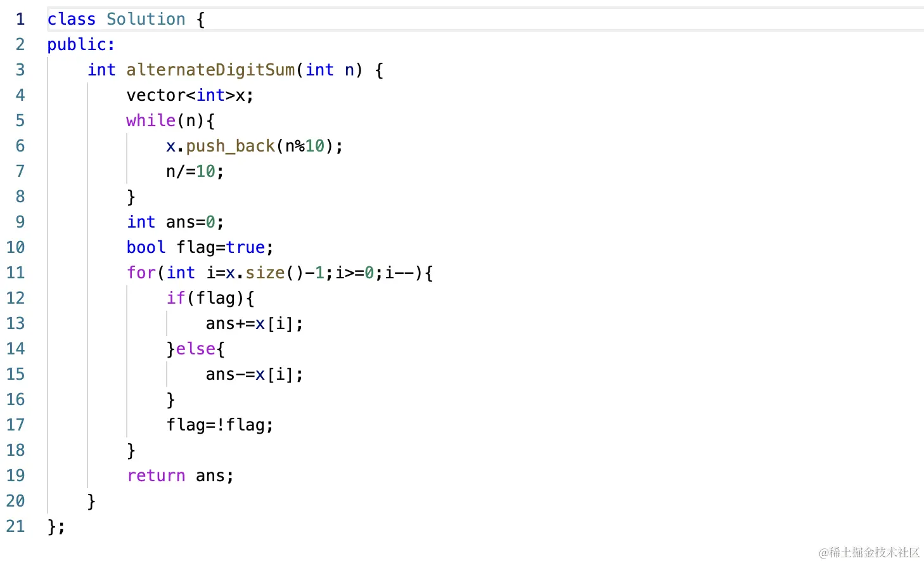Click line number 1 in the gutter
The width and height of the screenshot is (924, 563).
pos(20,19)
